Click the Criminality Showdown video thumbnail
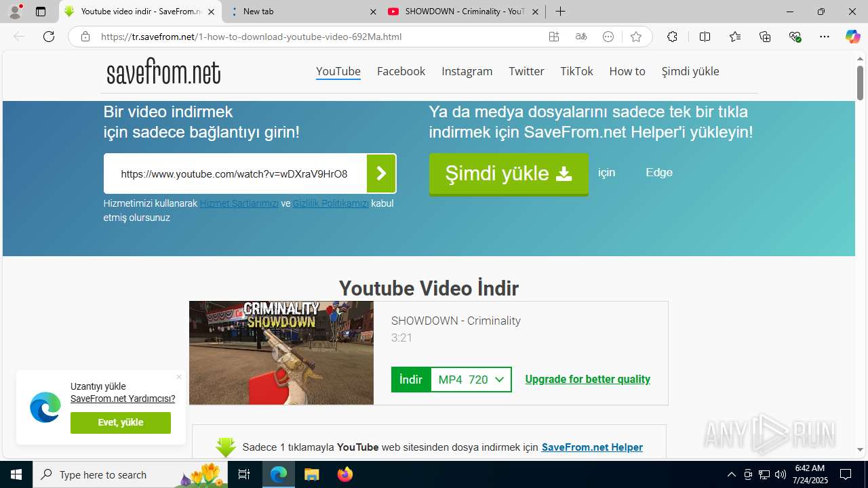This screenshot has height=488, width=868. point(281,353)
